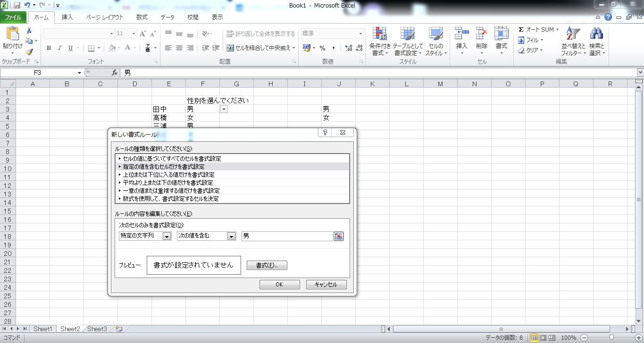Open validation dropdown arrow on cell F3
Viewport: 644px width, 343px height.
tap(224, 109)
